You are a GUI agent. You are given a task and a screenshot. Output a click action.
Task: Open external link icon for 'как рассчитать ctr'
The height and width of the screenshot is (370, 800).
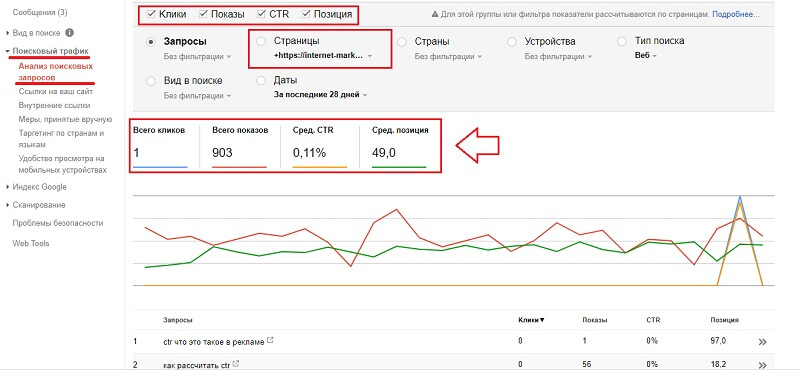pos(236,364)
